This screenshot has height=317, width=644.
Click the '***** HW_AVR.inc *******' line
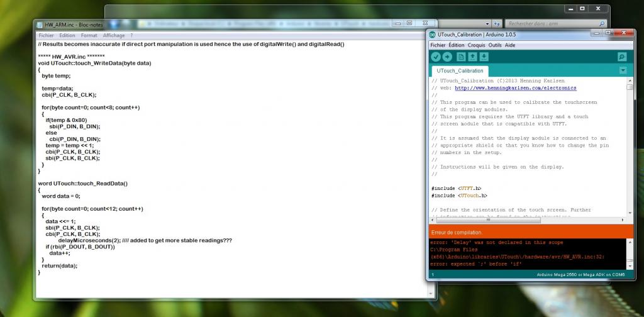tap(71, 57)
